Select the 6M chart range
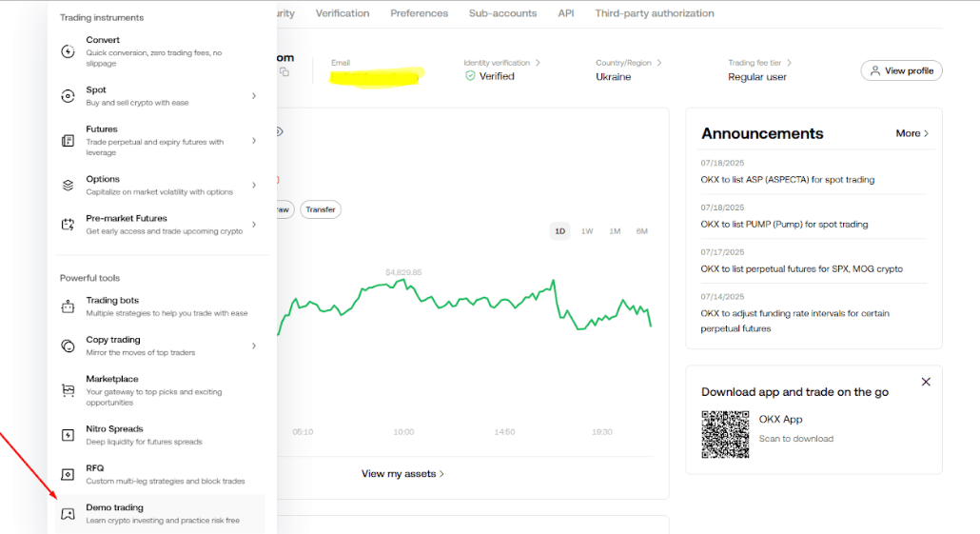The image size is (980, 534). tap(642, 231)
